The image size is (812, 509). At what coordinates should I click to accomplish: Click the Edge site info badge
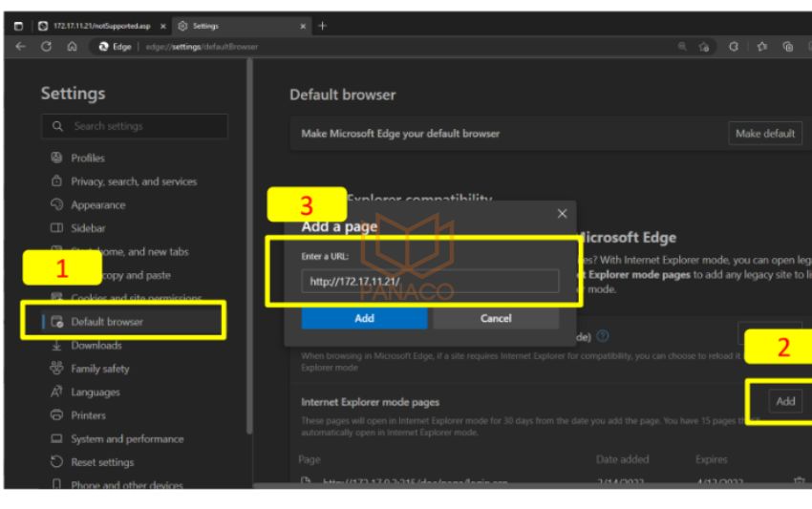click(115, 47)
